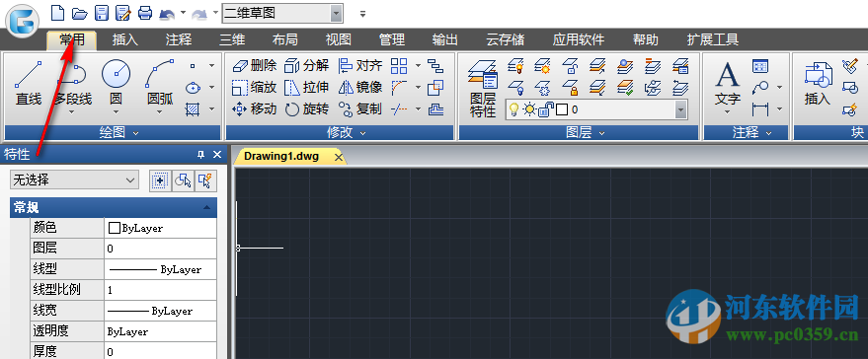Click the 分解 explode tool

(307, 66)
